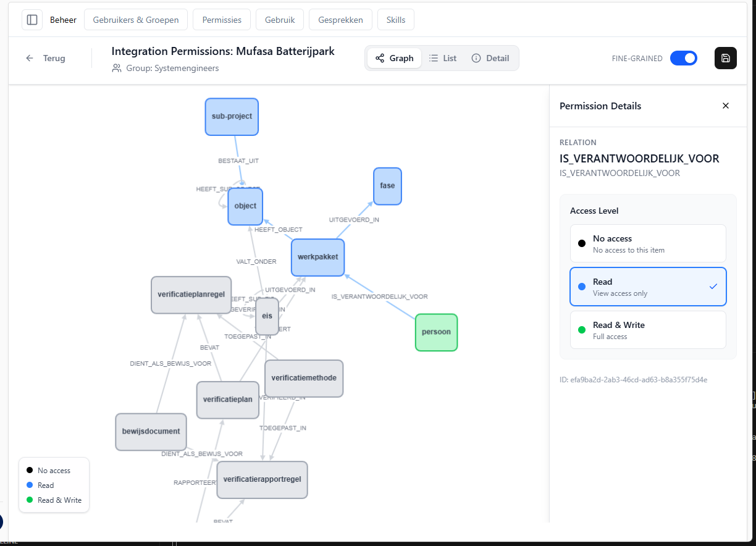Image resolution: width=756 pixels, height=546 pixels.
Task: Click the save icon button
Action: point(725,58)
